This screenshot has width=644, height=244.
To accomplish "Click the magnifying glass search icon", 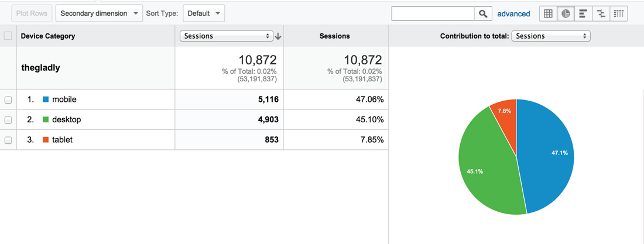I will pyautogui.click(x=483, y=13).
